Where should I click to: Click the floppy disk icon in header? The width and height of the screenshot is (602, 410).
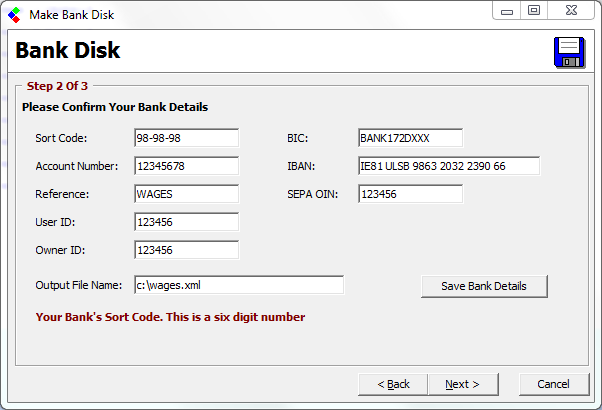pos(568,52)
